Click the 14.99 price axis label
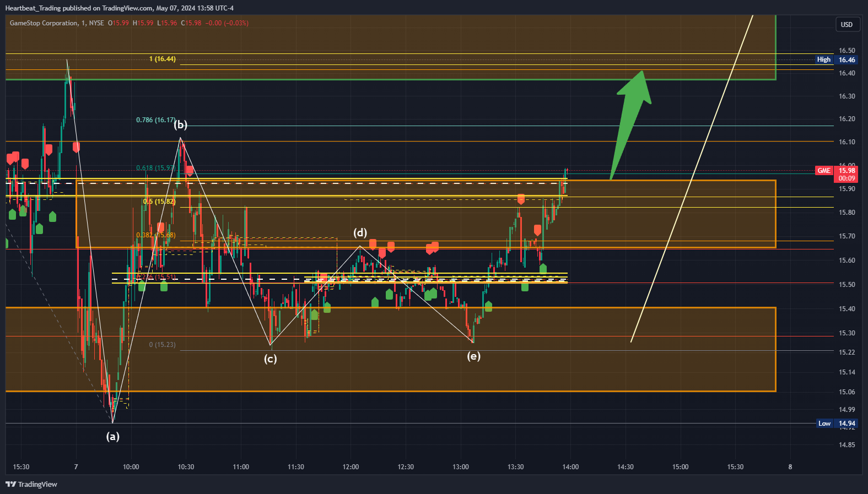 (847, 410)
